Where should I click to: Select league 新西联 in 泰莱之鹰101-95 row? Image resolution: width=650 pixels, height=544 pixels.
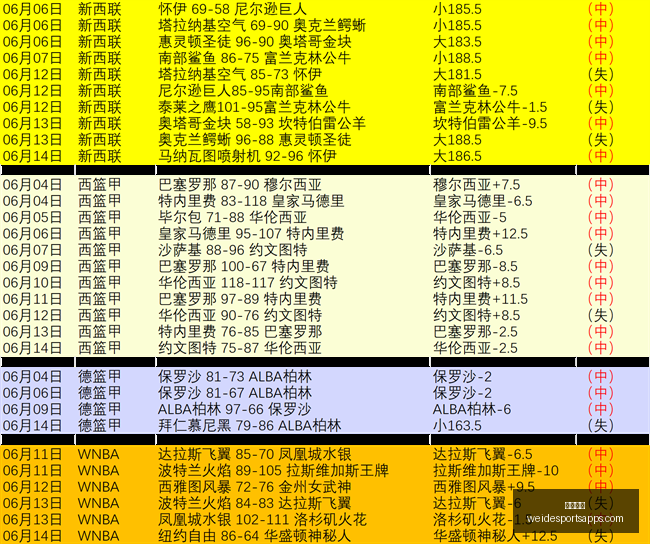click(99, 107)
